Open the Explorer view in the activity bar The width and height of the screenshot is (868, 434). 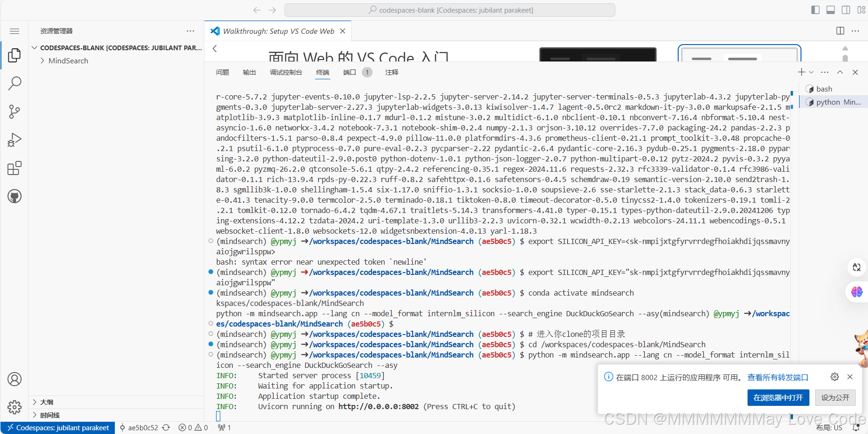pos(14,55)
